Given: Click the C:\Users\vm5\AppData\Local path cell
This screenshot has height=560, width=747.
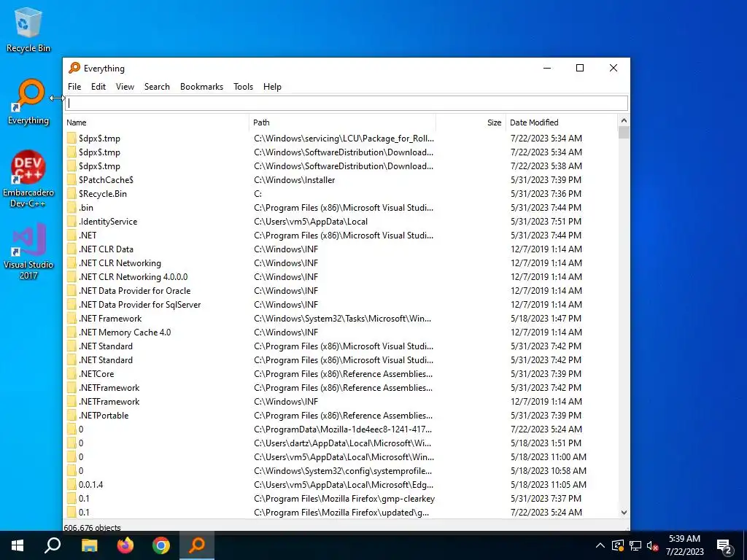Looking at the screenshot, I should coord(311,222).
